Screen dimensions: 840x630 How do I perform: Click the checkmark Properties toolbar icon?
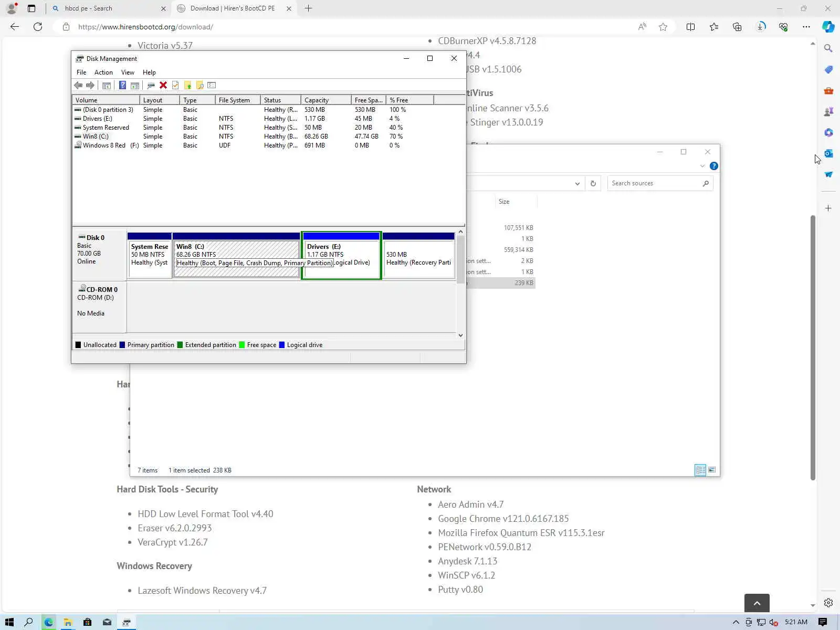(175, 86)
